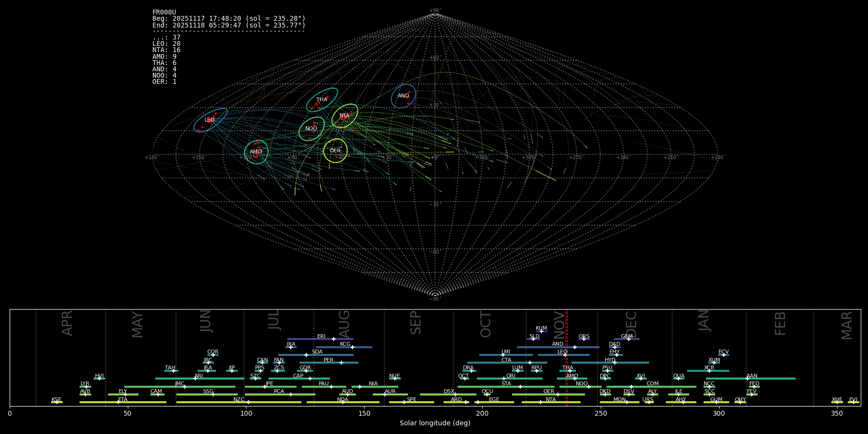This screenshot has width=868, height=434.
Task: Click the ETA shower bar in the timeline
Action: [x=122, y=402]
